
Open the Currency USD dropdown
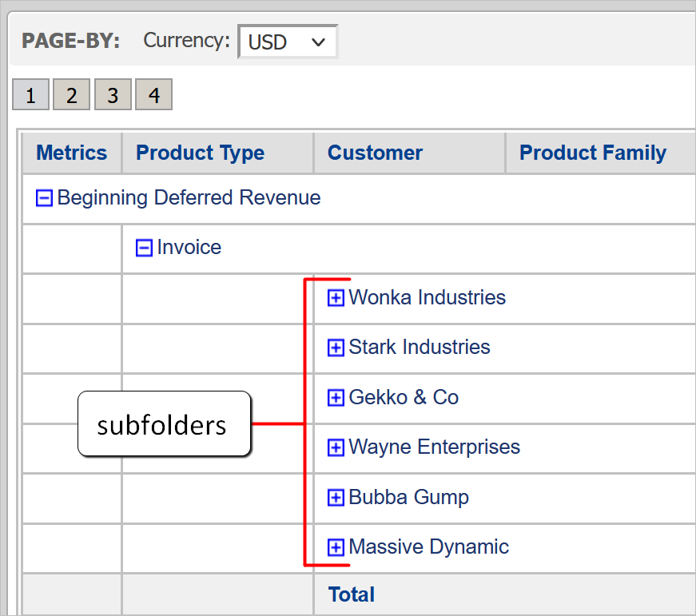tap(288, 42)
